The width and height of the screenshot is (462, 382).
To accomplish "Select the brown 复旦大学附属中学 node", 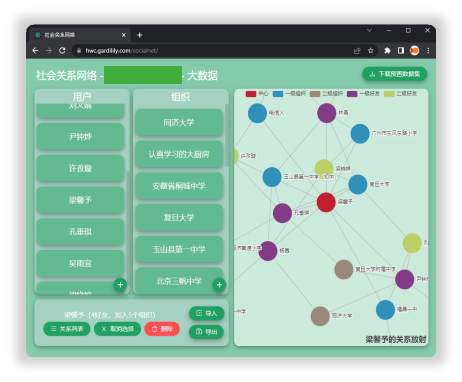I will [344, 270].
